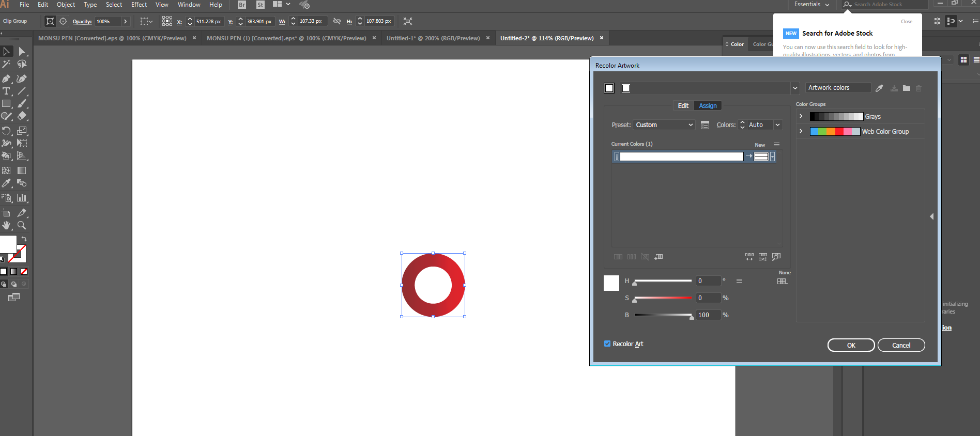Collapse the color group storage arrow
Viewport: 980px width, 436px height.
[931, 216]
